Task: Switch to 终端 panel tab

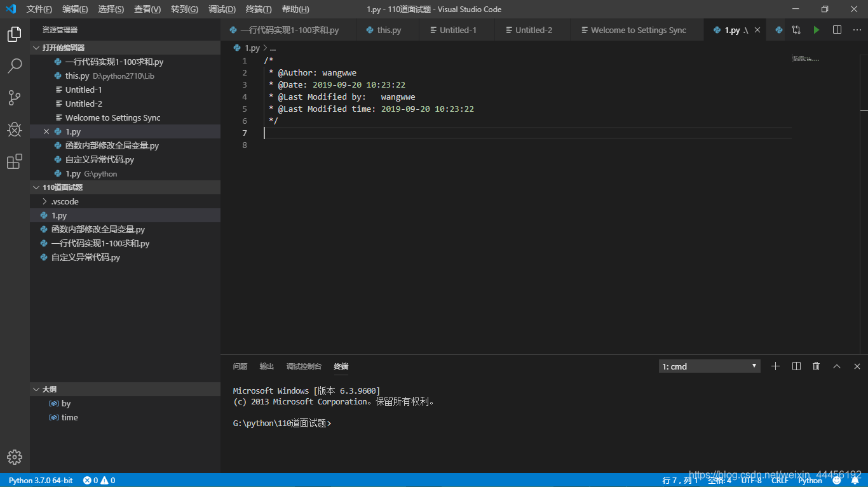Action: tap(341, 366)
